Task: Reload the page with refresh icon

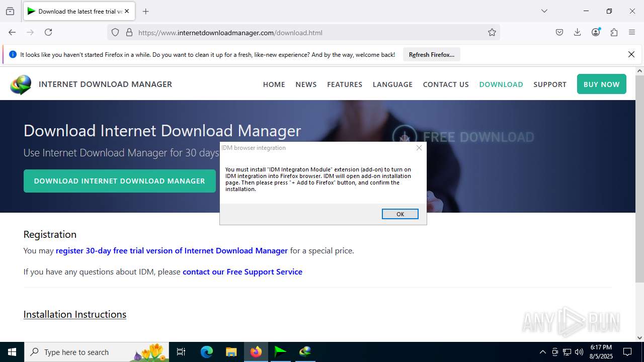Action: click(x=48, y=32)
